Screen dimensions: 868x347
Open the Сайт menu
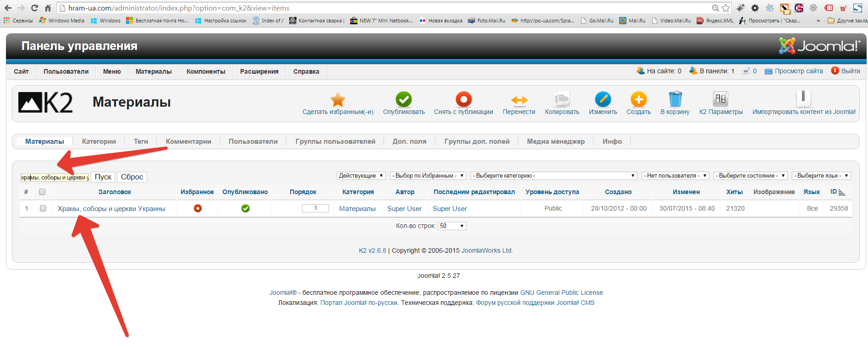21,71
